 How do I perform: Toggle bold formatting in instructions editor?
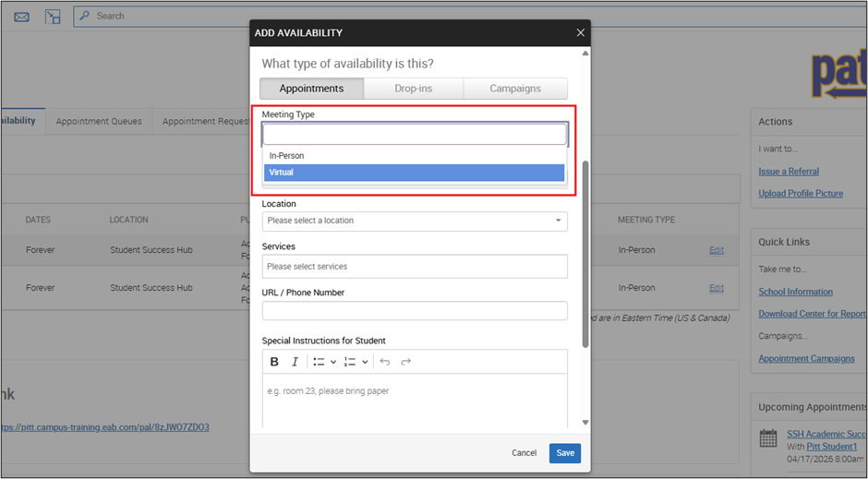point(274,362)
